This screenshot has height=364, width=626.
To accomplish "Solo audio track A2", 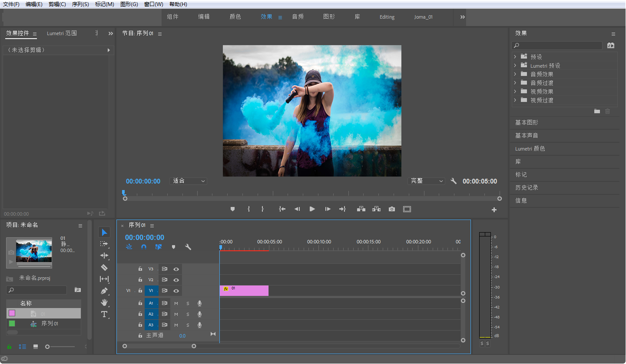I will click(x=188, y=314).
